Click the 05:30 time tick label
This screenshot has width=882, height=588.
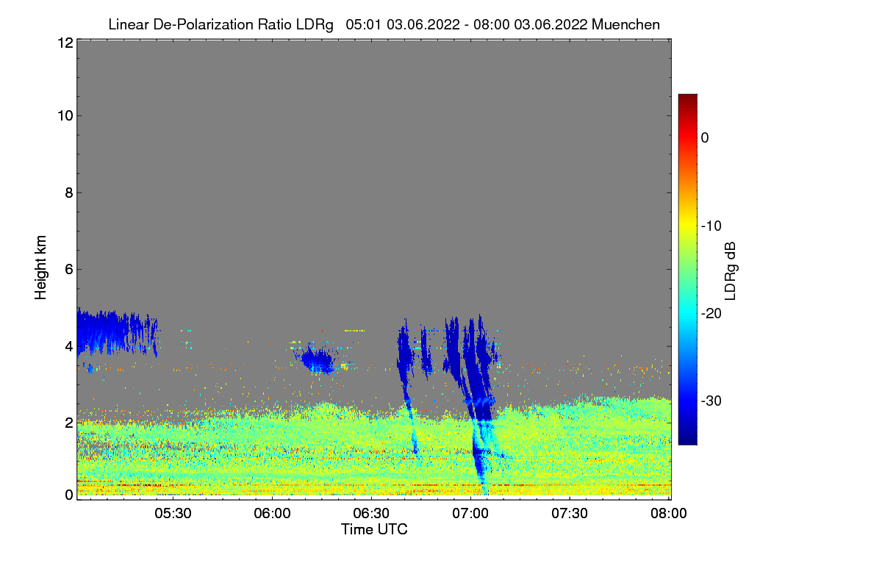[173, 514]
